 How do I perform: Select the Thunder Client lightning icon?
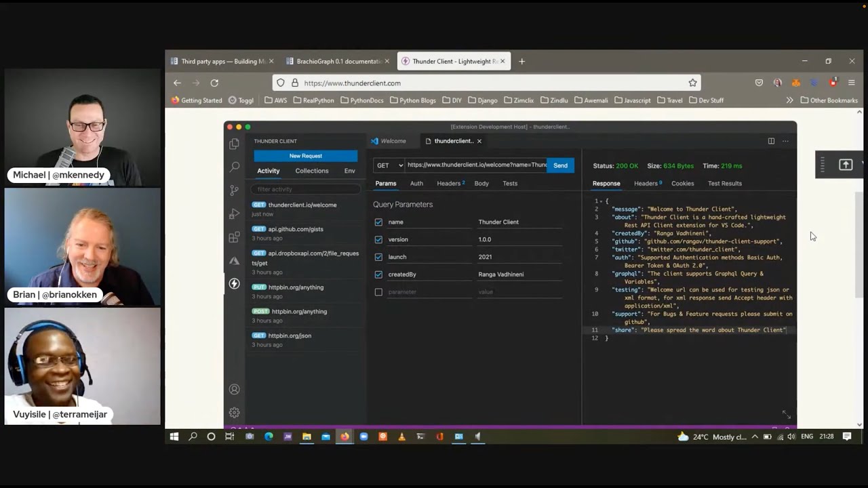pyautogui.click(x=234, y=283)
